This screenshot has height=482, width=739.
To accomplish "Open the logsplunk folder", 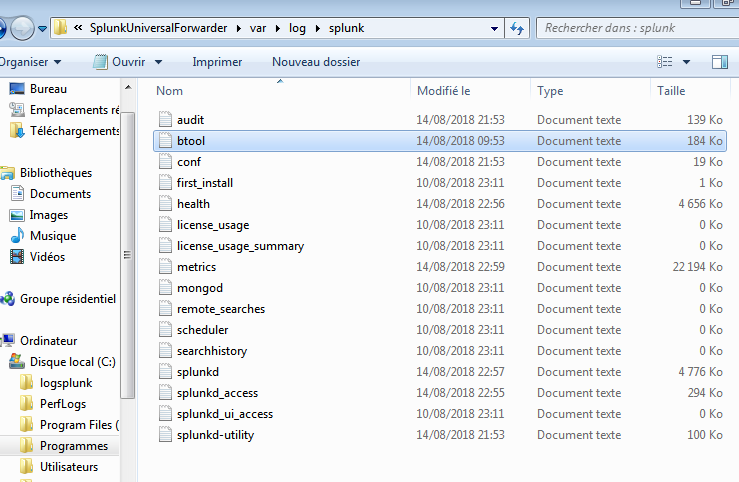I will (x=66, y=383).
